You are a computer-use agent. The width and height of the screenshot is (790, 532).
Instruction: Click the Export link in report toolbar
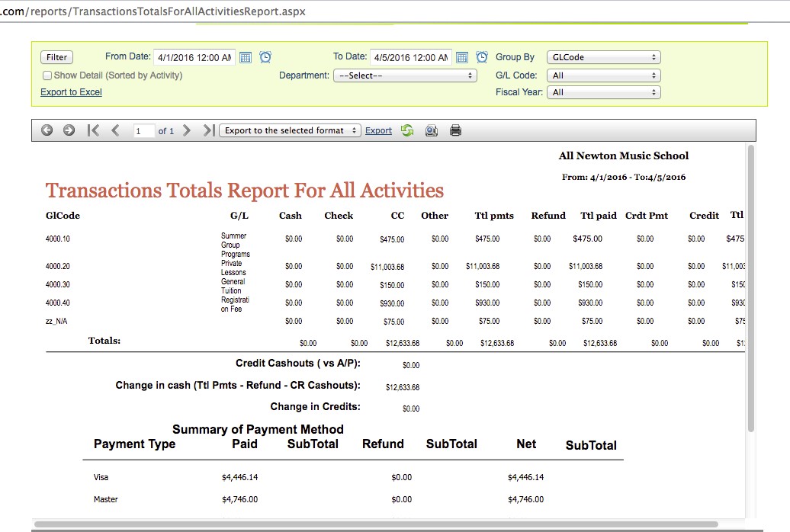pos(378,130)
